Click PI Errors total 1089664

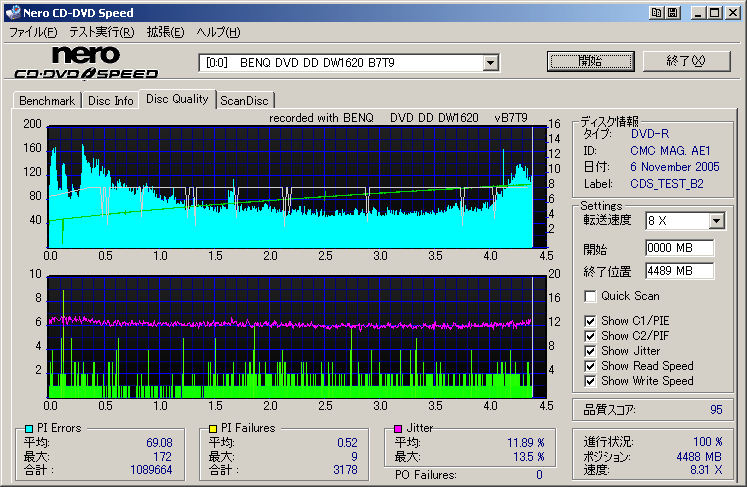pos(151,470)
